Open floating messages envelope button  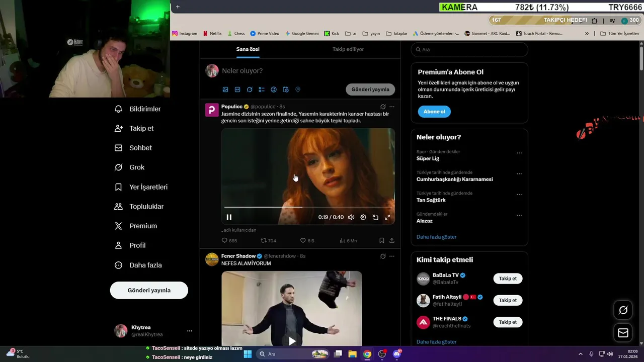coord(623,333)
